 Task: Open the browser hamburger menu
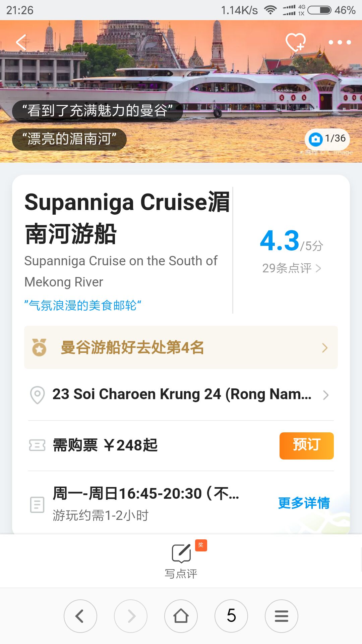point(282,616)
